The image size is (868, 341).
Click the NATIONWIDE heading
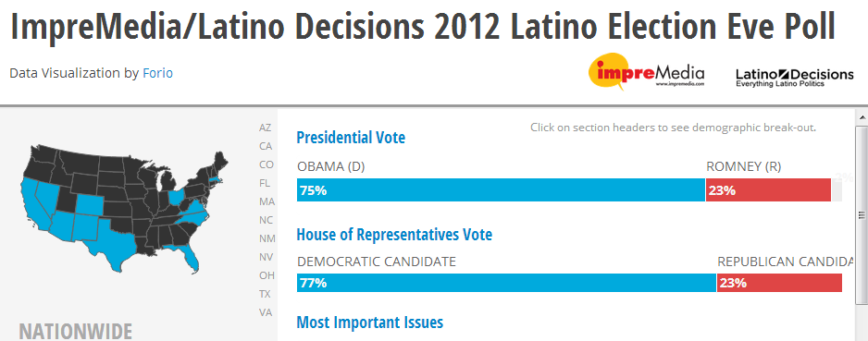[75, 331]
